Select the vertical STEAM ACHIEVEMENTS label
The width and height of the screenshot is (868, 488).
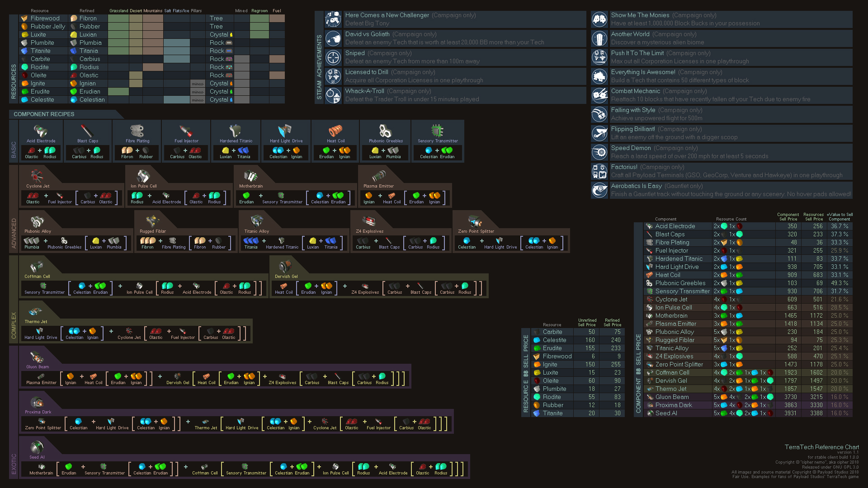pos(319,67)
